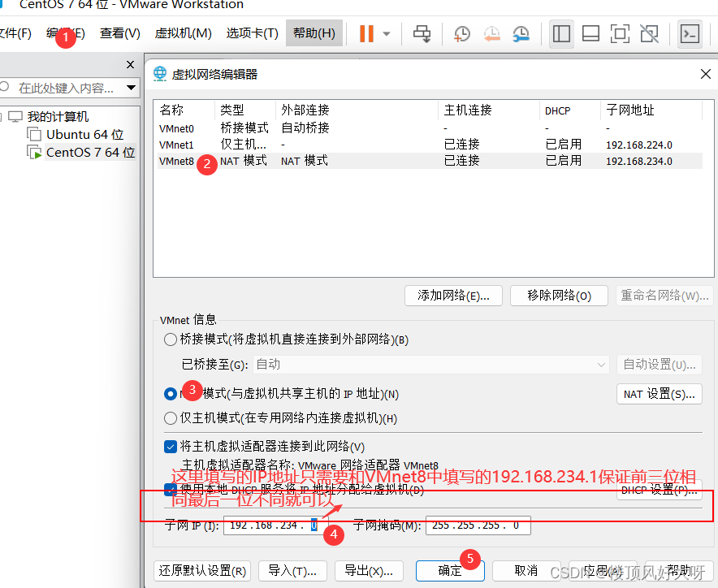The image size is (718, 588).
Task: Enter full screen mode icon
Action: coord(619,33)
